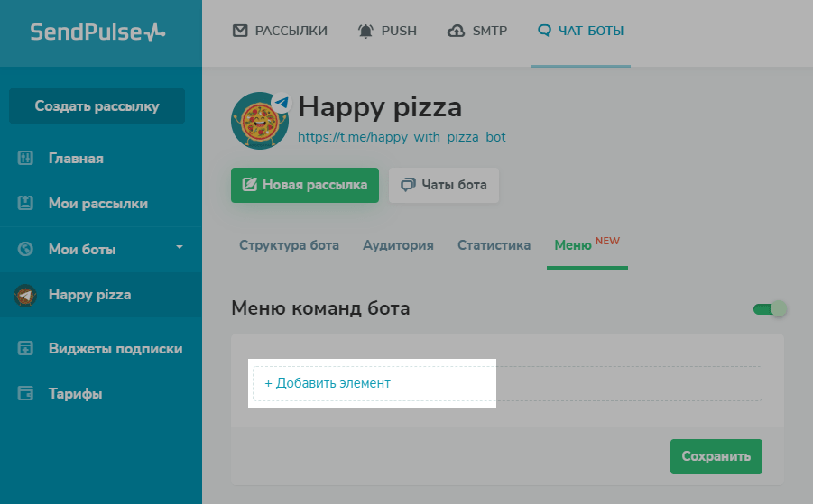Go to Главная in sidebar

point(76,158)
